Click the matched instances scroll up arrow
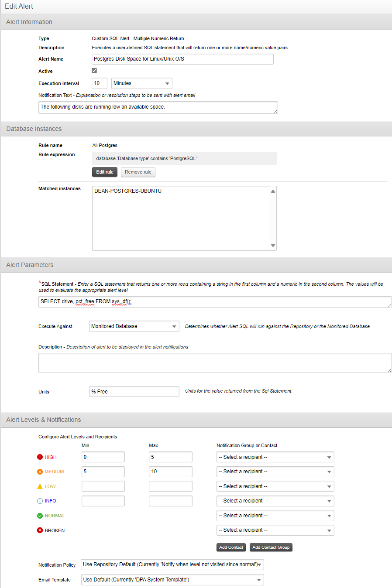392x588 pixels. (273, 191)
